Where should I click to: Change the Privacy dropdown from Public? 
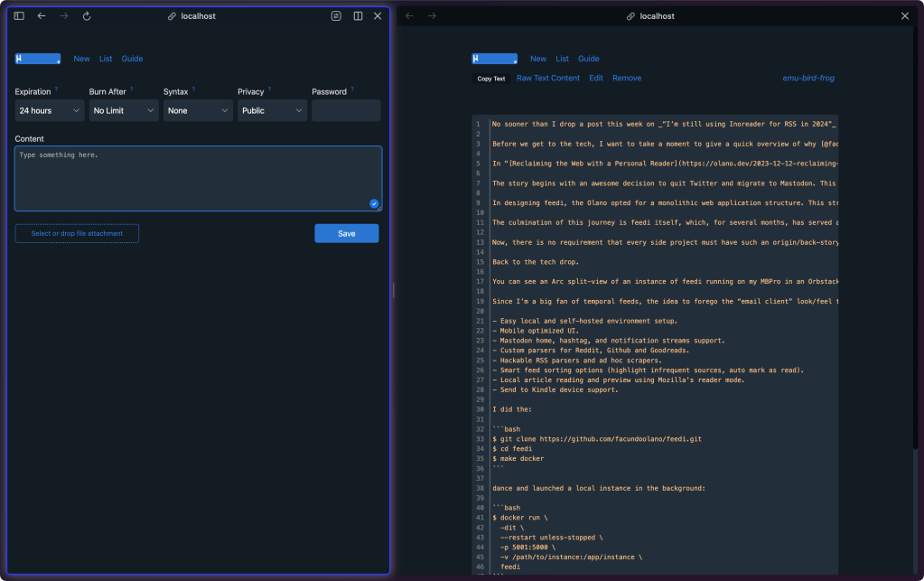tap(272, 110)
